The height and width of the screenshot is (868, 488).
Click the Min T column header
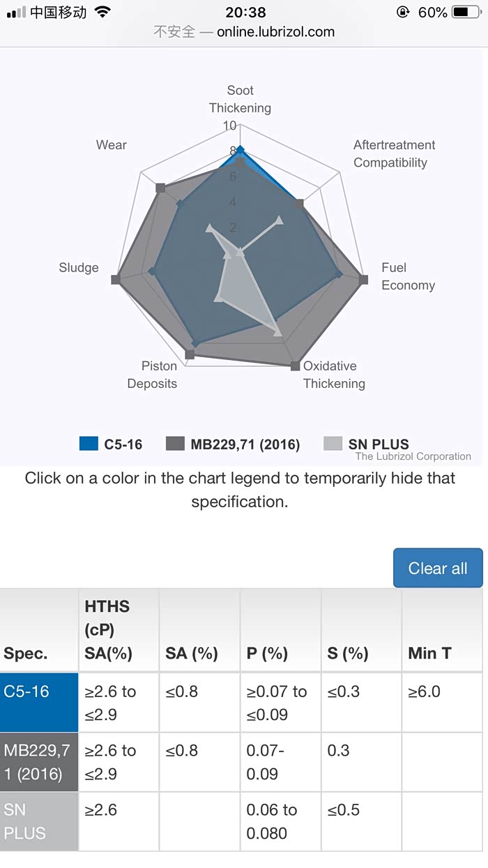pyautogui.click(x=442, y=653)
